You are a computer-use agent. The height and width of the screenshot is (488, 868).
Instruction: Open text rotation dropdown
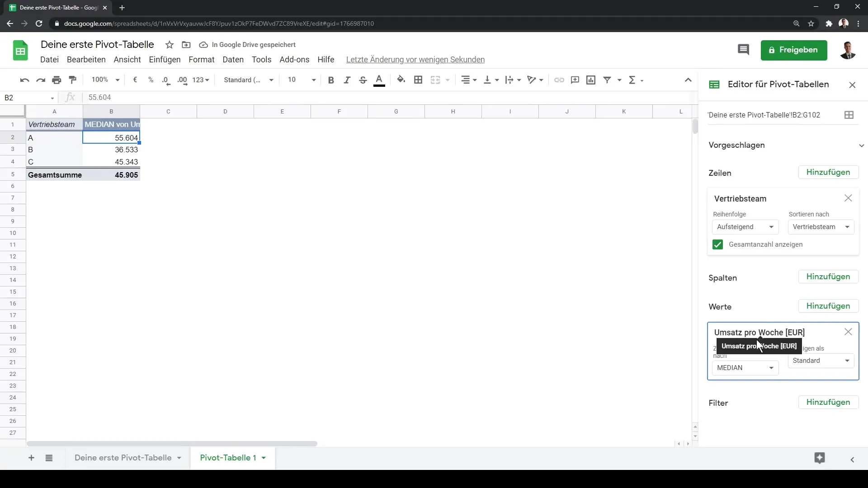tap(535, 80)
